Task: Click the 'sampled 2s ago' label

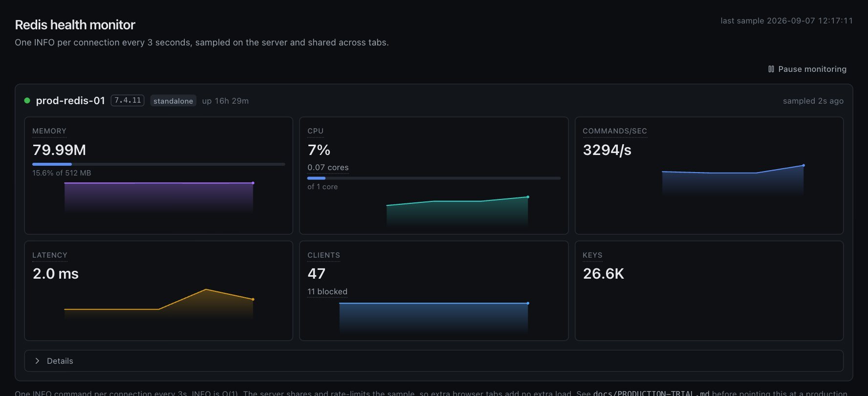Action: pos(813,101)
